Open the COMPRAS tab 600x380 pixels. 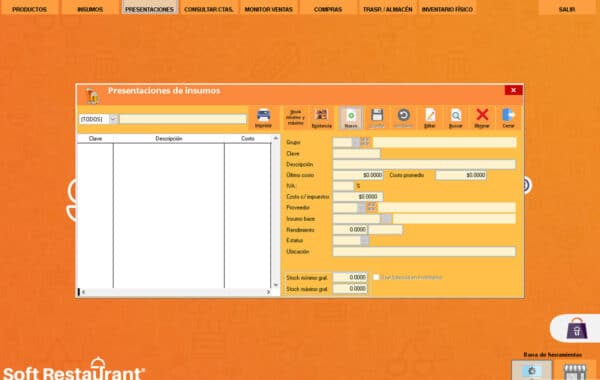[328, 8]
